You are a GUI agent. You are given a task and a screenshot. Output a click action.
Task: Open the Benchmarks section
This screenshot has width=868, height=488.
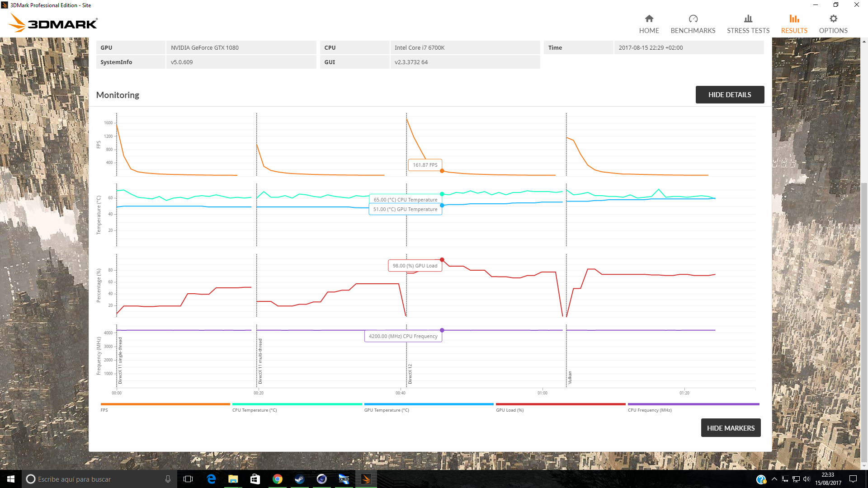pyautogui.click(x=693, y=24)
